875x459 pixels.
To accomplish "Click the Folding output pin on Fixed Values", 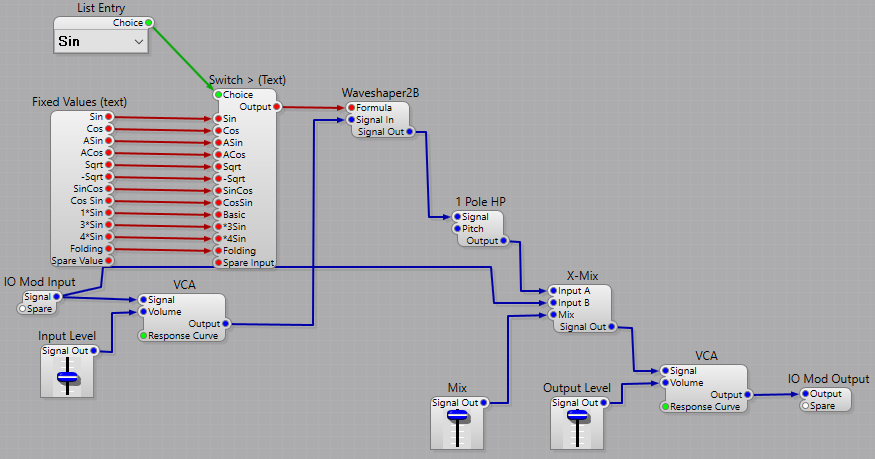I will [x=110, y=249].
